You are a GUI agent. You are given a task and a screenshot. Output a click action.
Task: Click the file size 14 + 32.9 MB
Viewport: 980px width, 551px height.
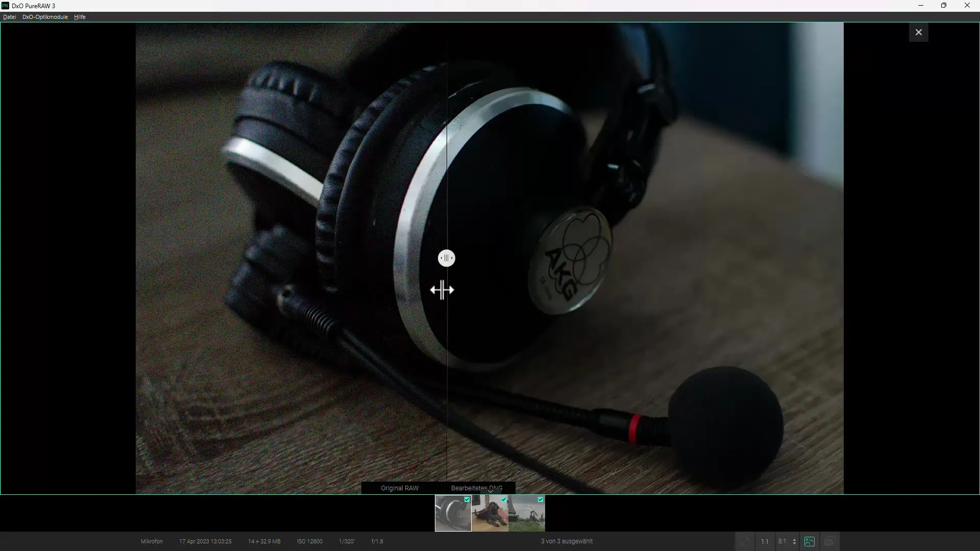point(264,541)
